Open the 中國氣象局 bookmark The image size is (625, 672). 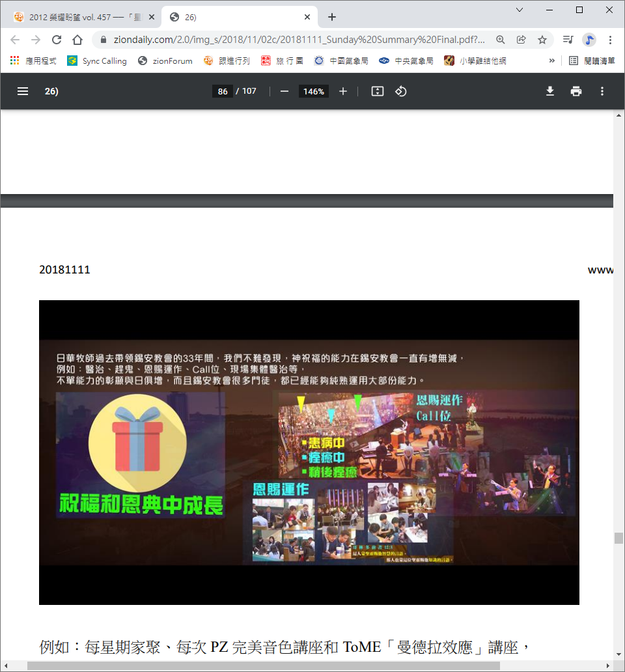click(341, 61)
